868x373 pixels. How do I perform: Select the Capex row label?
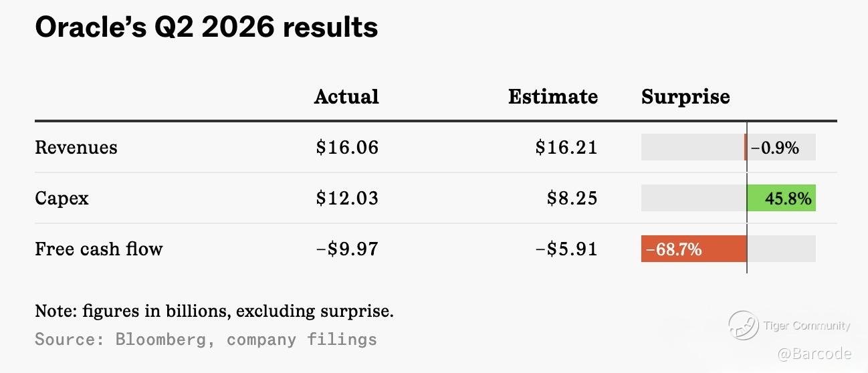62,199
